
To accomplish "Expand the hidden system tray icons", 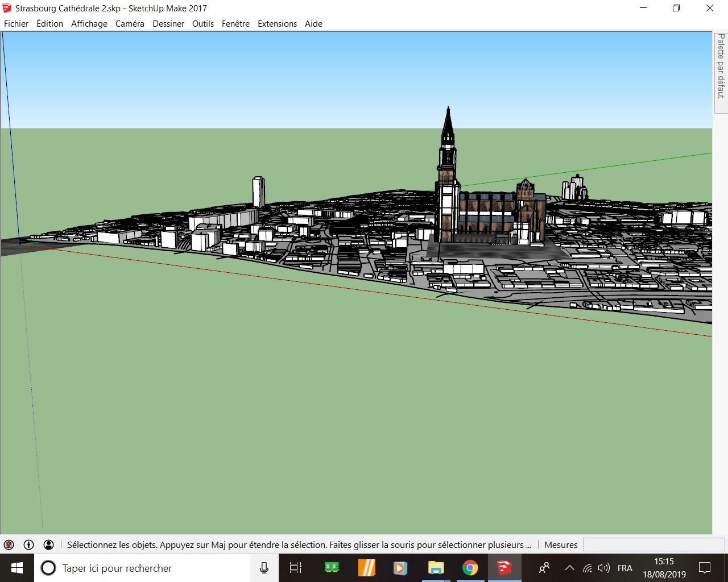I will coord(569,568).
